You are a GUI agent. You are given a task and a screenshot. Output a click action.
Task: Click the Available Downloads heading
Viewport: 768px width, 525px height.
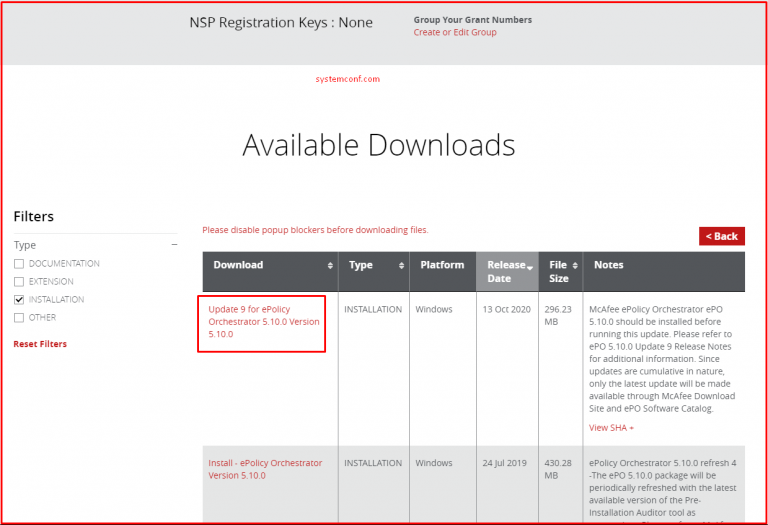(379, 145)
